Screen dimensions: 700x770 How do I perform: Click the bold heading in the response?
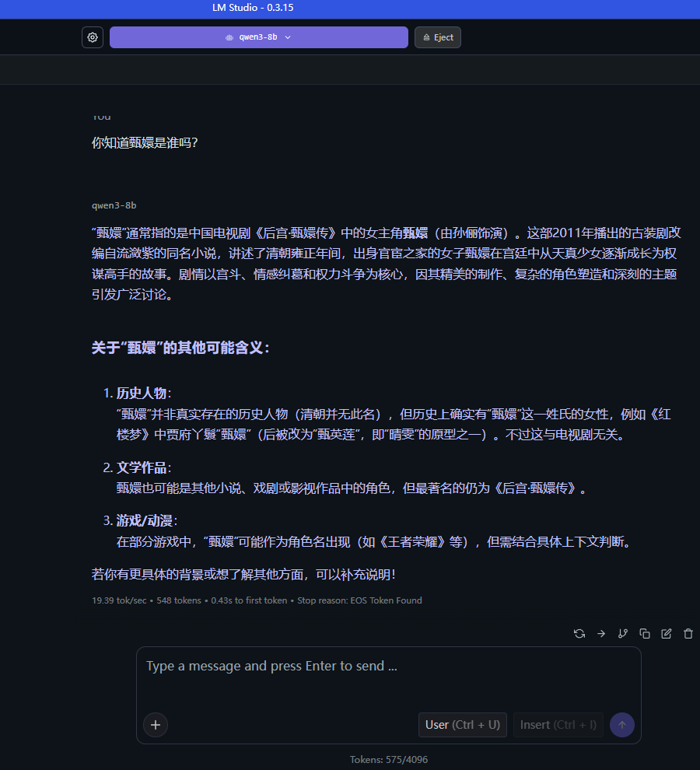[x=180, y=348]
